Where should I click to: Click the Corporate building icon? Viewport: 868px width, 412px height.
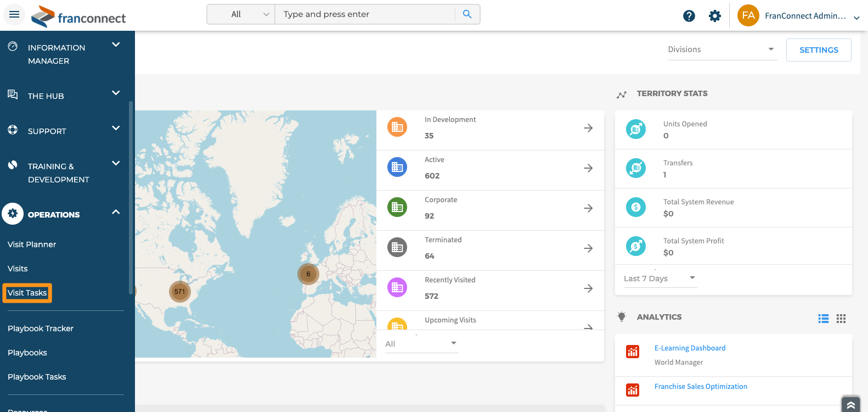tap(397, 208)
